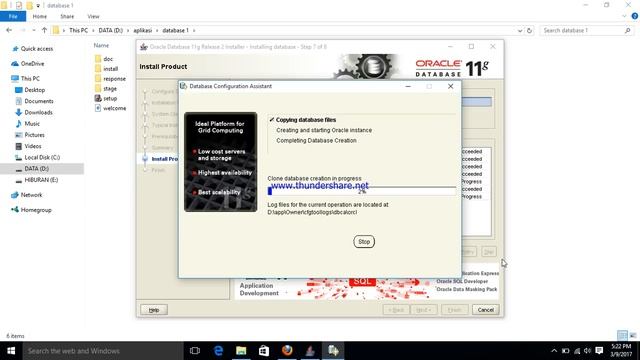Open the Home ribbon tab

(x=40, y=16)
